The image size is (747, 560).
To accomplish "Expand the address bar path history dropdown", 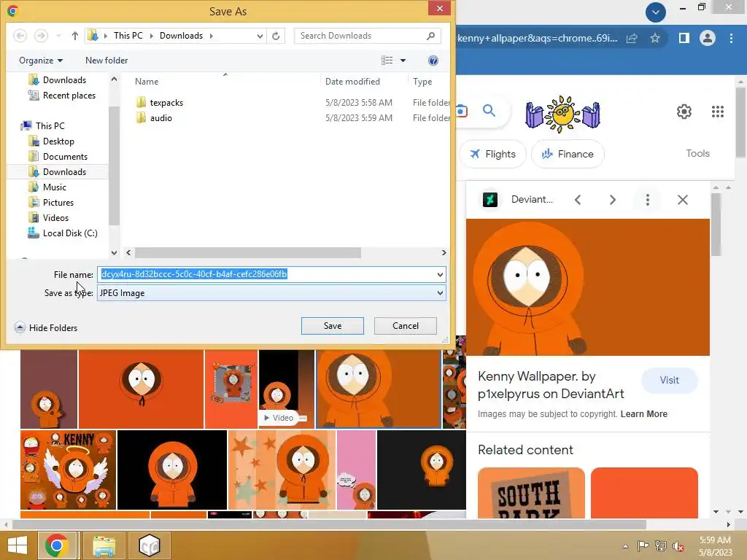I will tap(260, 36).
